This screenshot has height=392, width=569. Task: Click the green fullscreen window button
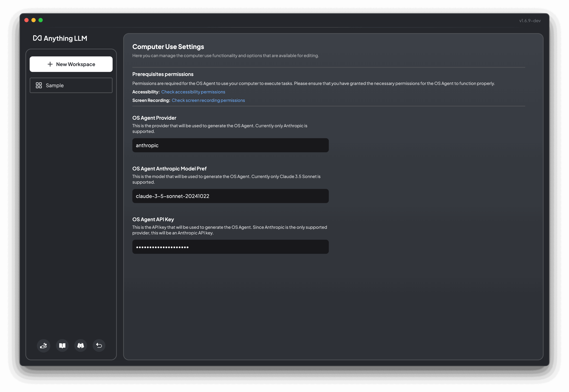click(x=41, y=20)
